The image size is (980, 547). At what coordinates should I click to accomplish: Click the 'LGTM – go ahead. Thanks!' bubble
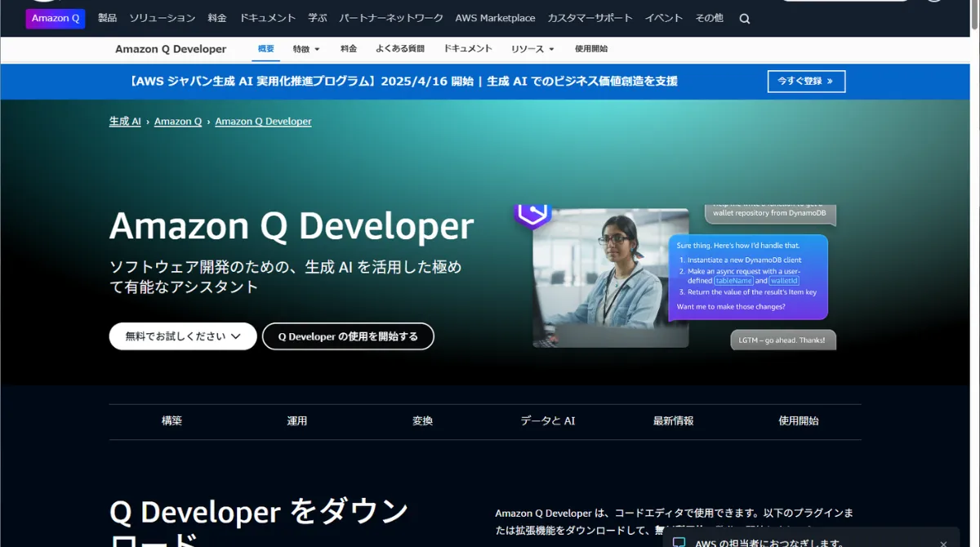point(783,340)
